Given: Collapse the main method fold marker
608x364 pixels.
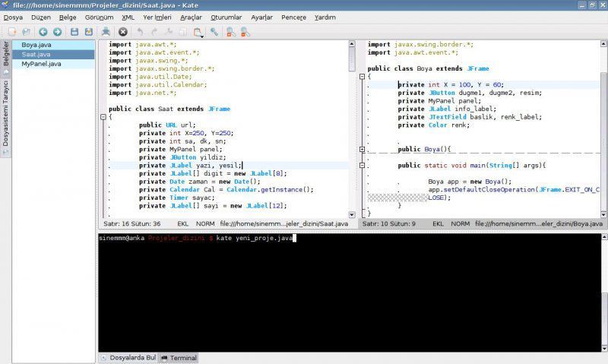Looking at the screenshot, I should pyautogui.click(x=361, y=165).
